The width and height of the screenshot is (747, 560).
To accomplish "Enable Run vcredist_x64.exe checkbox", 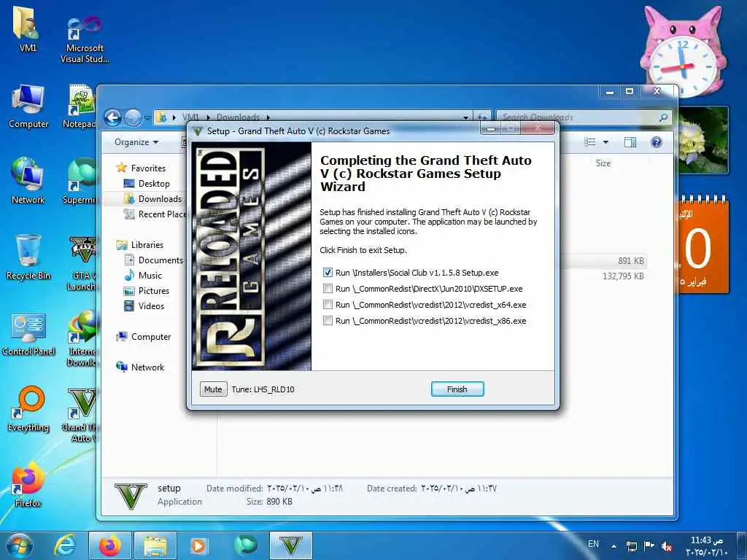I will point(328,305).
